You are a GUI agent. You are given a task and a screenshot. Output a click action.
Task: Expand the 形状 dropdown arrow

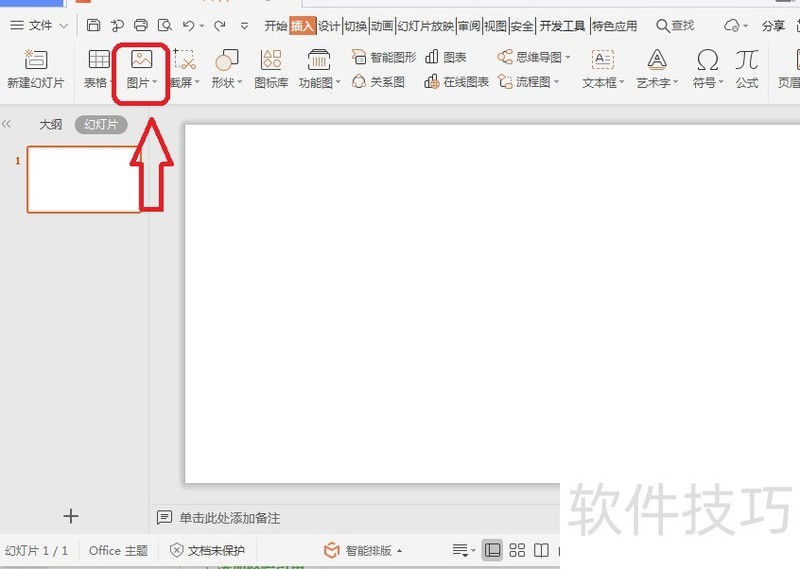tap(240, 82)
